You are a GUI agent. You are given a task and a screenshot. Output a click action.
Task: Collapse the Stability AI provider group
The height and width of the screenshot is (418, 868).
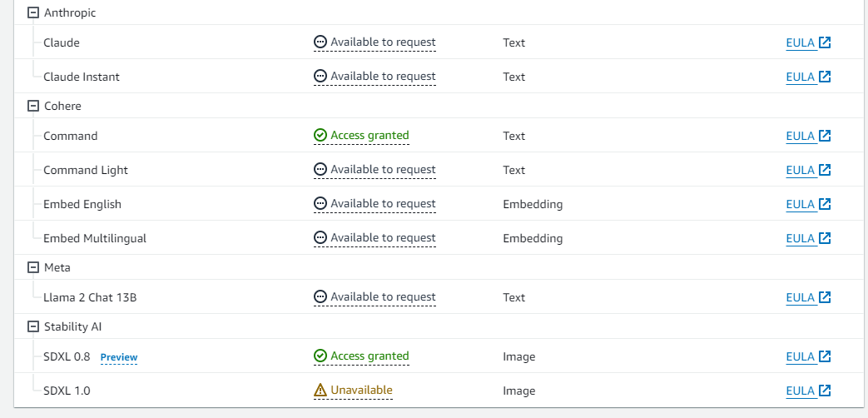[x=33, y=326]
